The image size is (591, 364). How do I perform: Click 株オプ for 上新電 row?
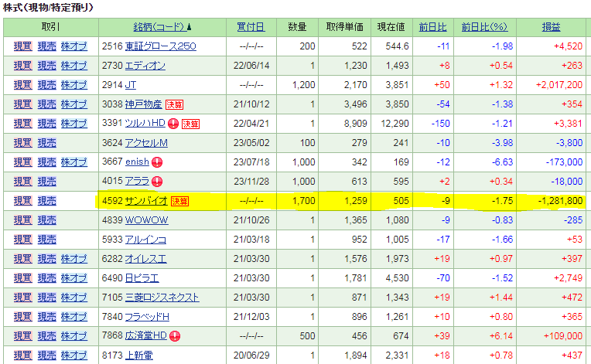pyautogui.click(x=74, y=355)
